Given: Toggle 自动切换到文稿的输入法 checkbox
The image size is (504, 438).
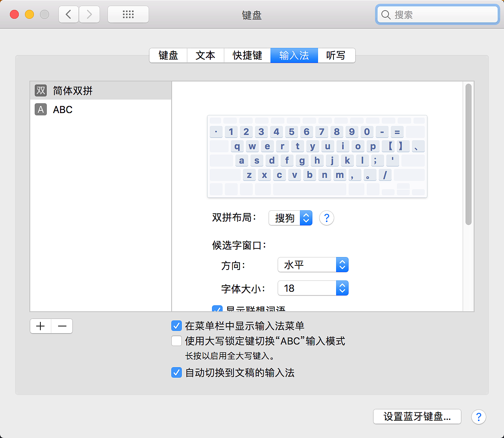Looking at the screenshot, I should coord(177,372).
